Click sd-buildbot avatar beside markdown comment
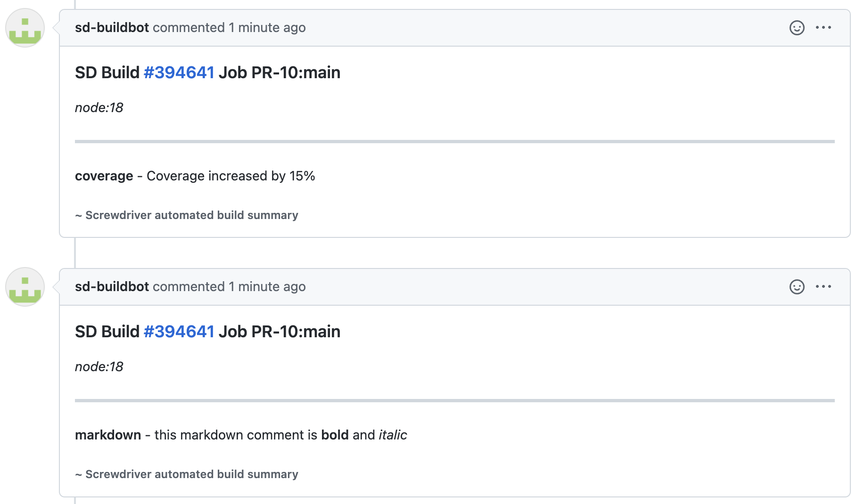Viewport: 856px width, 504px height. point(25,287)
